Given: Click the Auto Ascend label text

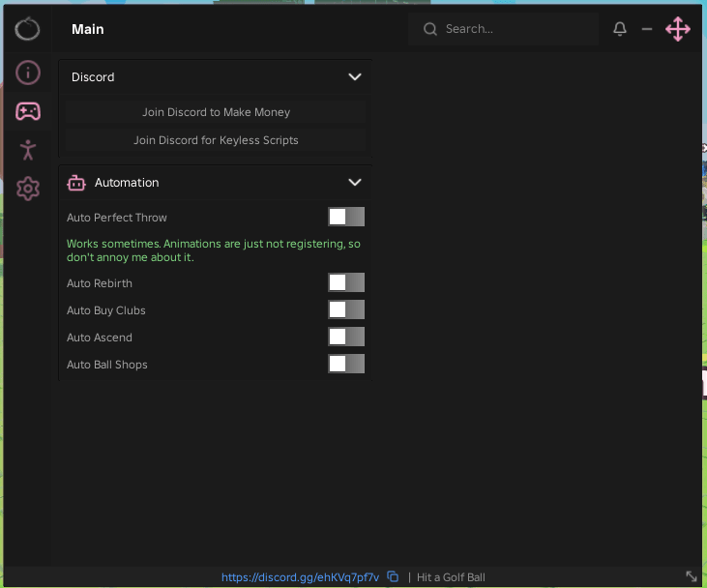Looking at the screenshot, I should pos(100,338).
